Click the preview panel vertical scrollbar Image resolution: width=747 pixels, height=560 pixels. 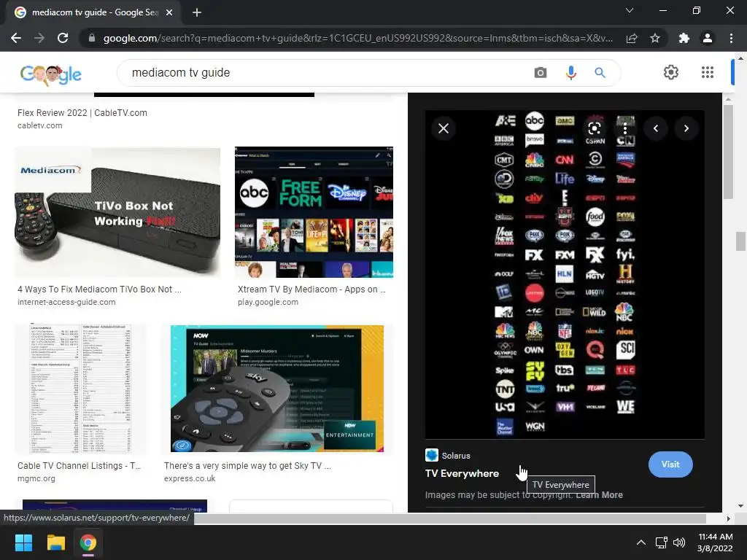(x=728, y=152)
